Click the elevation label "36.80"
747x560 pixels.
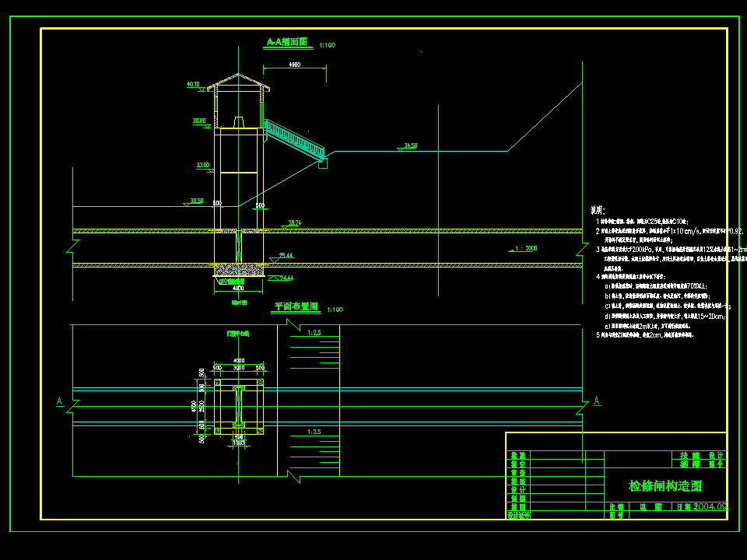[199, 121]
